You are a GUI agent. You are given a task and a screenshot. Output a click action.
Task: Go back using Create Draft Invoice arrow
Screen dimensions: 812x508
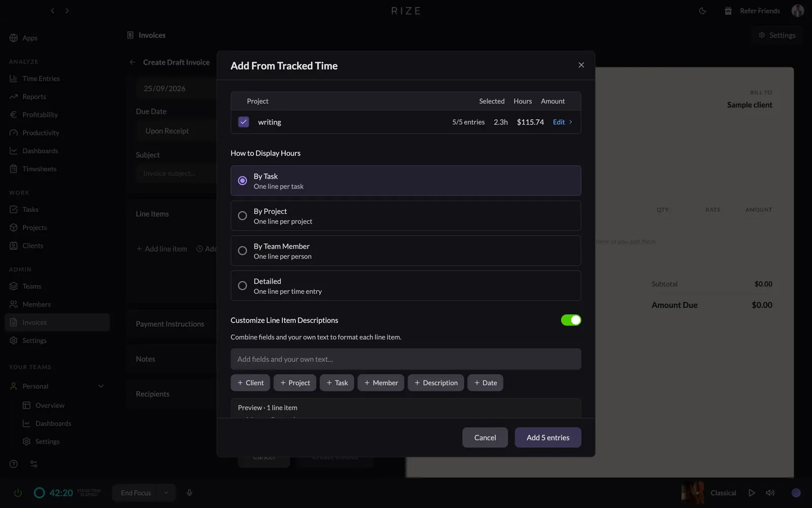132,62
